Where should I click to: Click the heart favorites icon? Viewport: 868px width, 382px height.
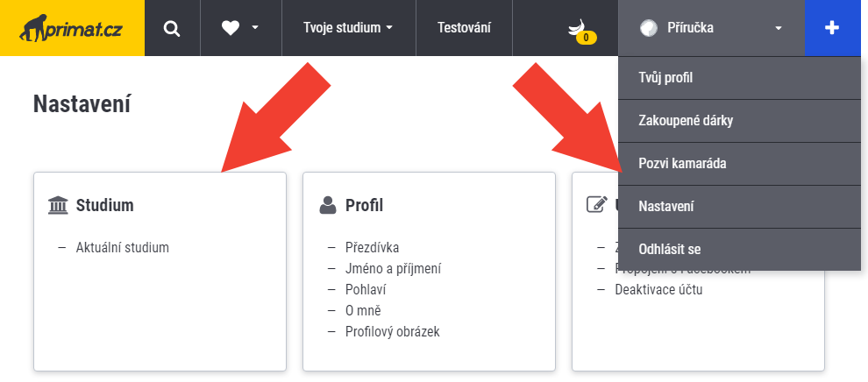[x=231, y=28]
